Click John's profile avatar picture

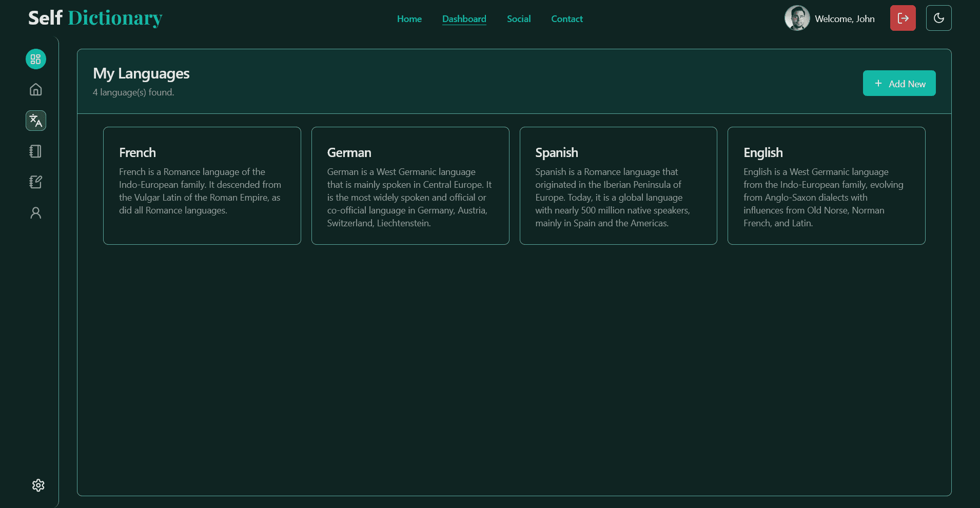(797, 18)
